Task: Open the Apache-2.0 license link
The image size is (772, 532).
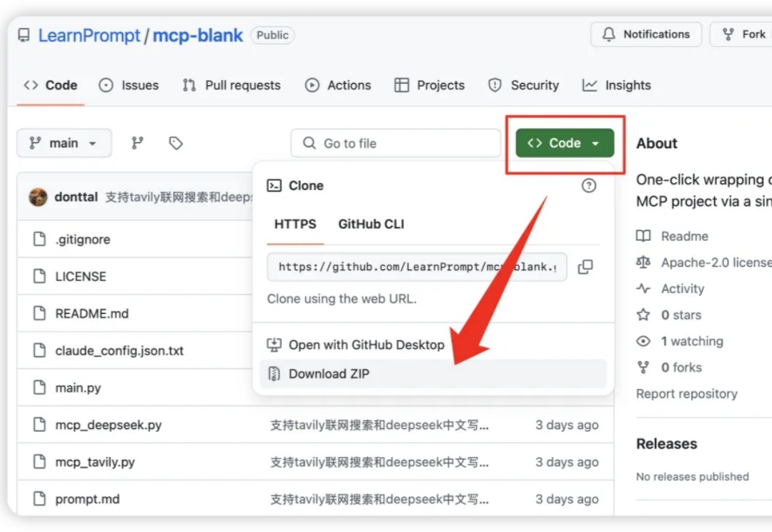Action: pyautogui.click(x=716, y=262)
